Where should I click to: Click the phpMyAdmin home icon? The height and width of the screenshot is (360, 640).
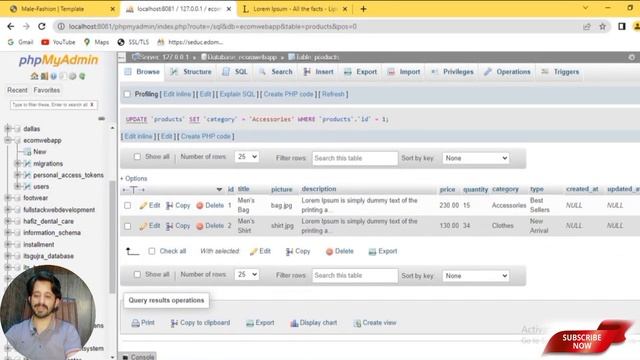click(34, 76)
